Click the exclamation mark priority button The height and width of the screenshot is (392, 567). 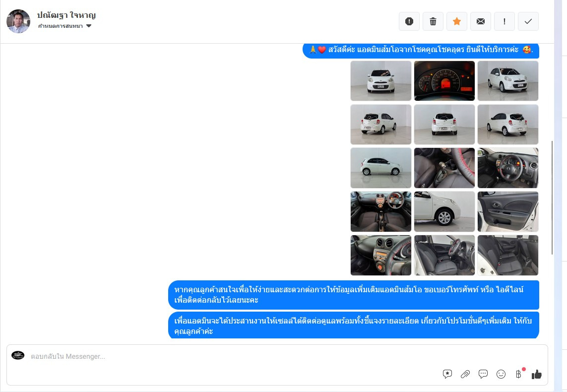click(x=504, y=21)
